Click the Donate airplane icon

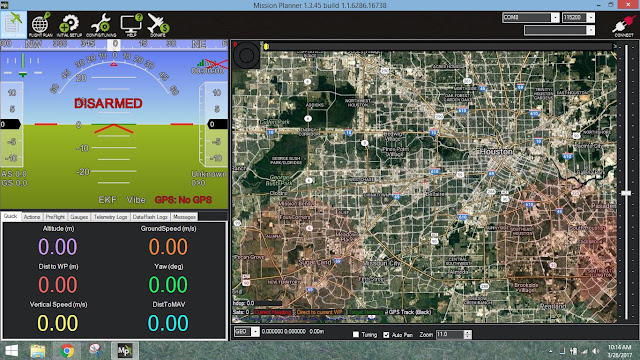point(158,24)
